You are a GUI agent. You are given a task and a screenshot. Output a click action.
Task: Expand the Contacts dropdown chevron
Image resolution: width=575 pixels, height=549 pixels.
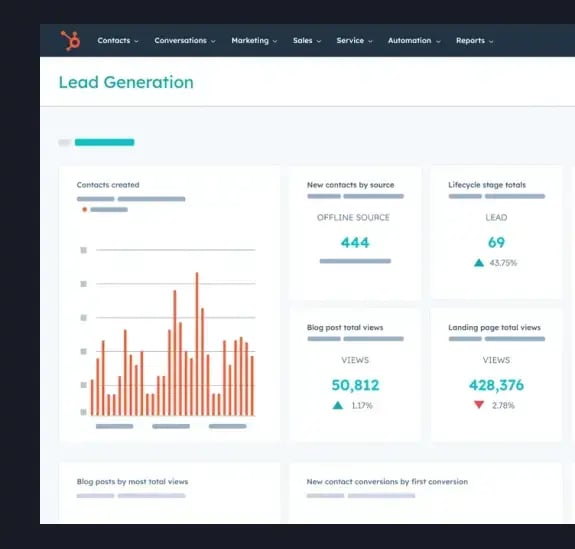[x=136, y=41]
